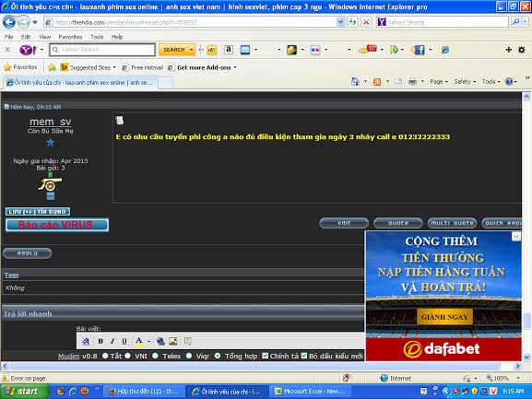Open the Tools menu in menu bar
This screenshot has width=532, height=399.
97,37
